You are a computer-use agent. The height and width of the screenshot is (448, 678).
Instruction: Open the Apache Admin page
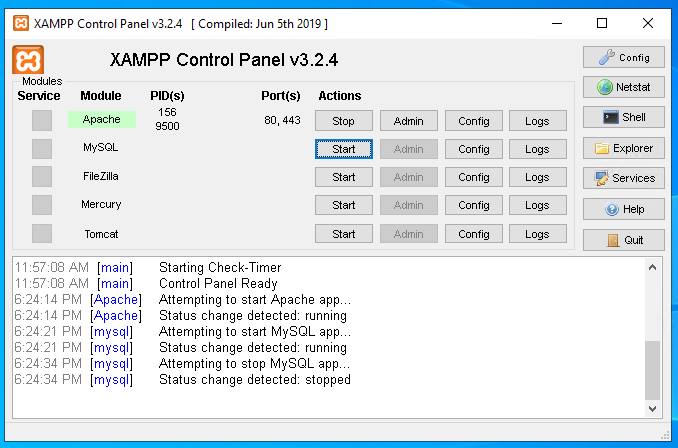pos(409,121)
